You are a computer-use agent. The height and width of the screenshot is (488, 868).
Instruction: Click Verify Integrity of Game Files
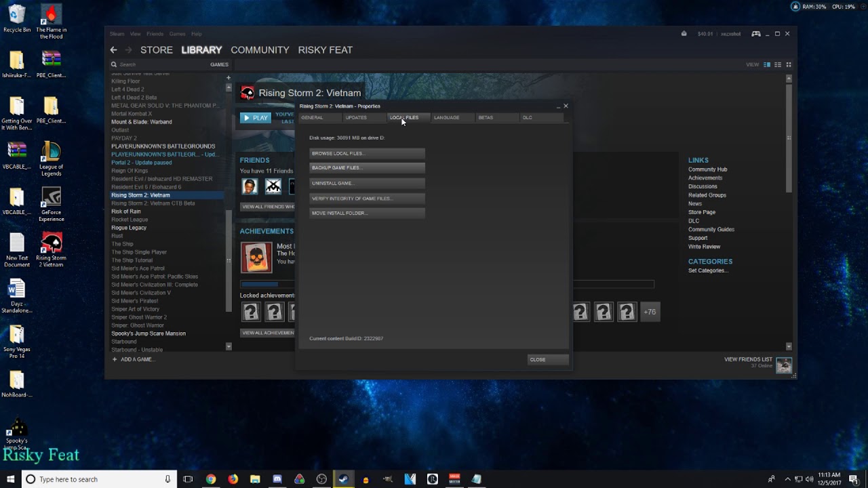point(367,199)
